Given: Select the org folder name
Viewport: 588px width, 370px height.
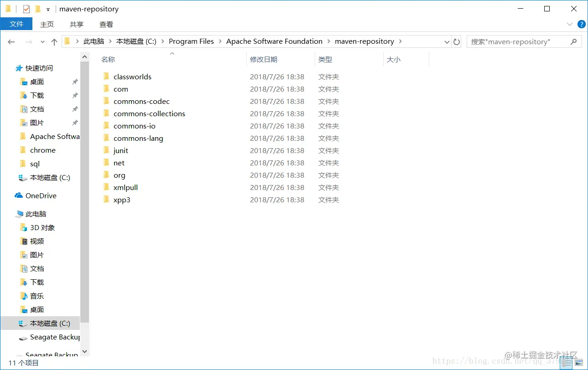Looking at the screenshot, I should point(119,175).
